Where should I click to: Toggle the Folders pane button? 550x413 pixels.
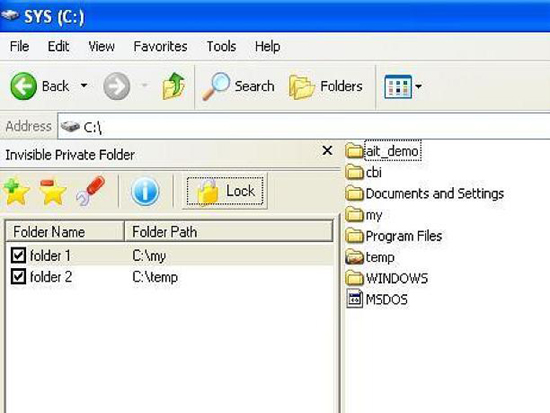coord(326,86)
